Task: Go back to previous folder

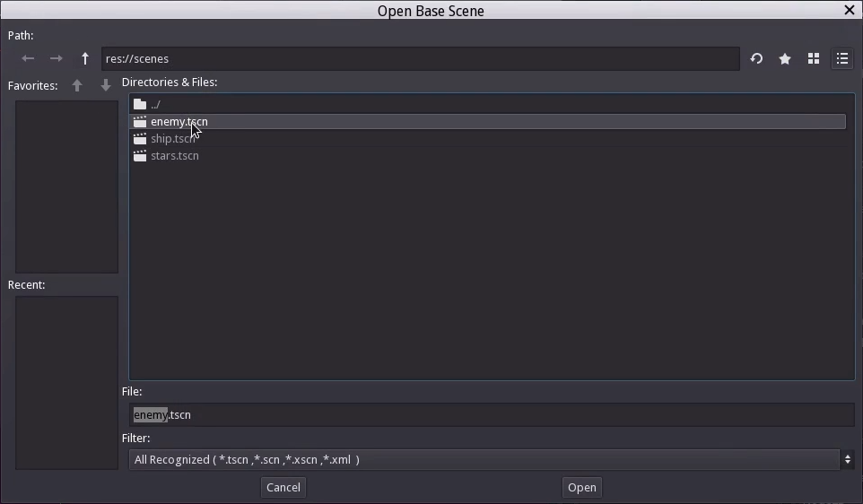Action: (28, 58)
